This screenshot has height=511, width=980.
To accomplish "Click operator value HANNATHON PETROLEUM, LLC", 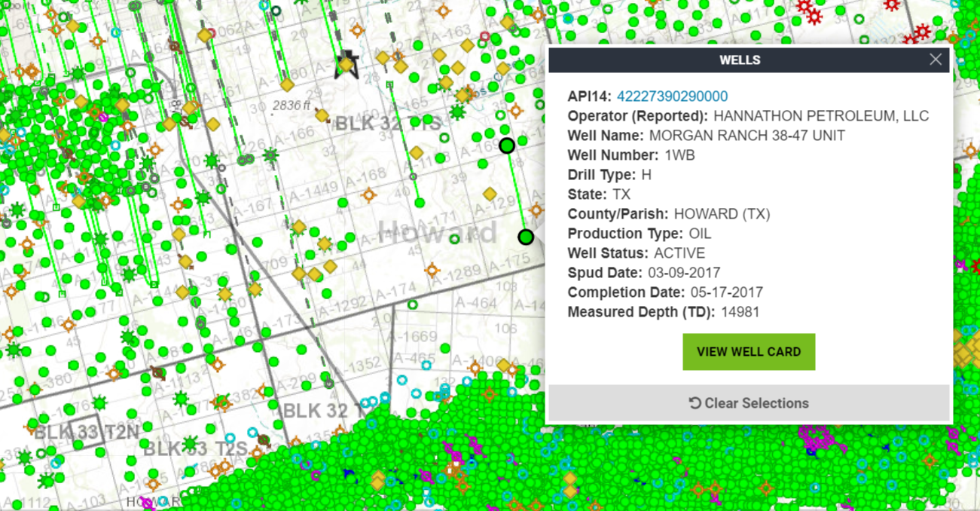I will (821, 116).
